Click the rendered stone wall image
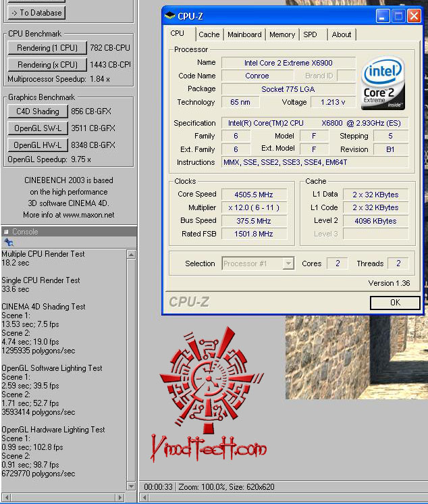 356,357
